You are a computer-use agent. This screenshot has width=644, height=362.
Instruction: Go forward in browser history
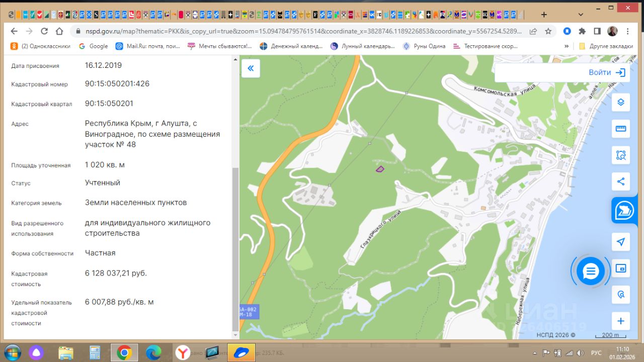coord(29,31)
